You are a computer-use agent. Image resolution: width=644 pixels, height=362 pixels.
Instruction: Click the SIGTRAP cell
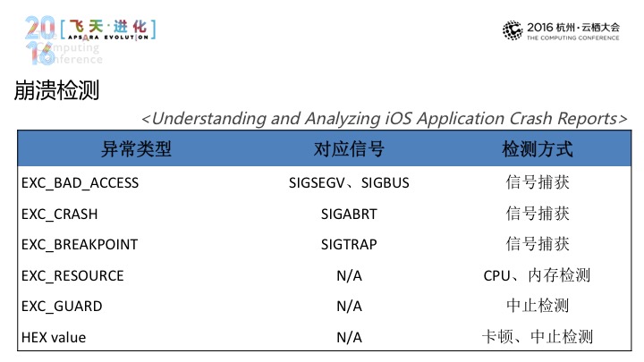tap(349, 244)
